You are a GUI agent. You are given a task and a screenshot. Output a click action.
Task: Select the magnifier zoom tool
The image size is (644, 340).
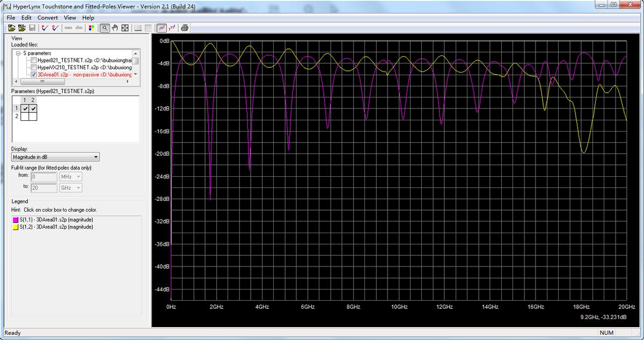click(105, 28)
